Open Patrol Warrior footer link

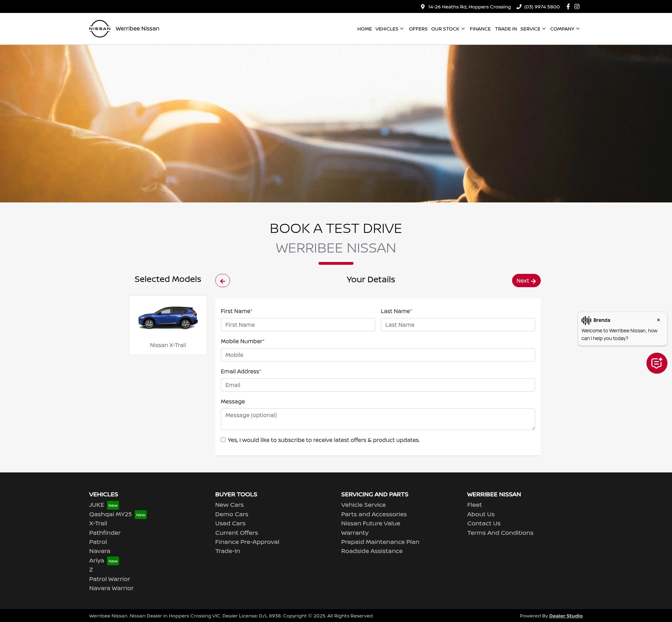coord(110,579)
